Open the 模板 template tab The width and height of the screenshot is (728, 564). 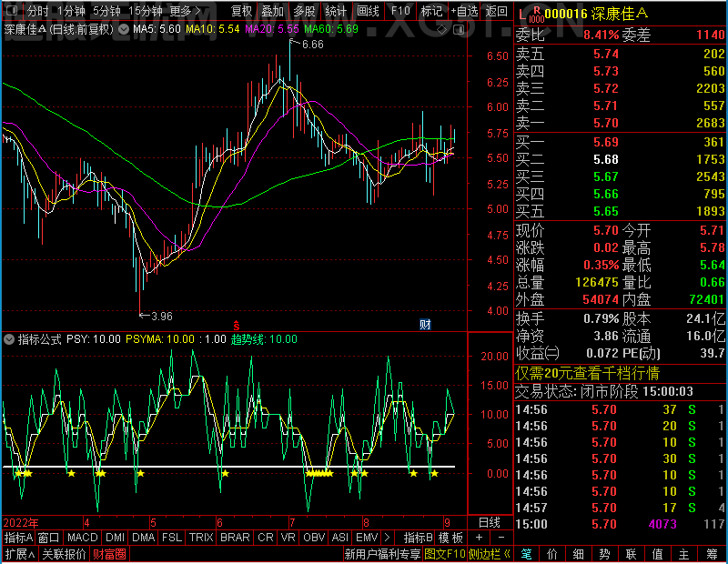click(450, 538)
